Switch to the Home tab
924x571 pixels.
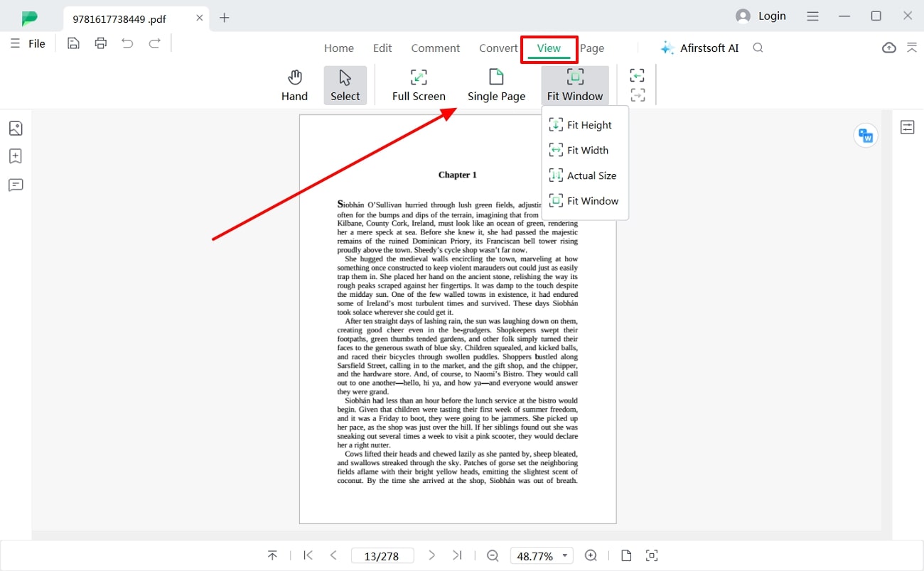[x=339, y=48]
